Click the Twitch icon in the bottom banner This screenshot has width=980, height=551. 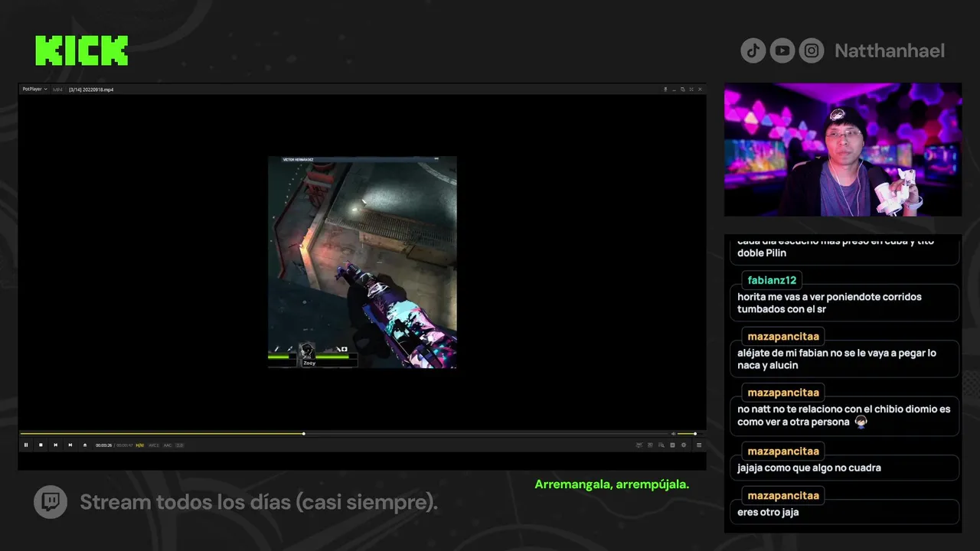pos(51,502)
